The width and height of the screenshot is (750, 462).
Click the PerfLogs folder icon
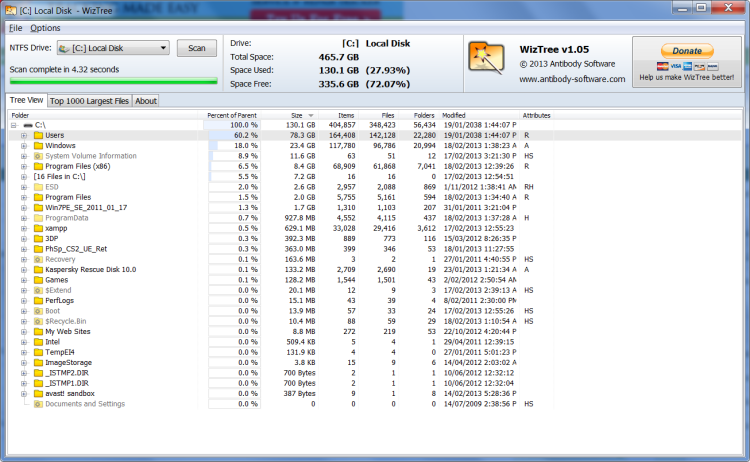(39, 301)
